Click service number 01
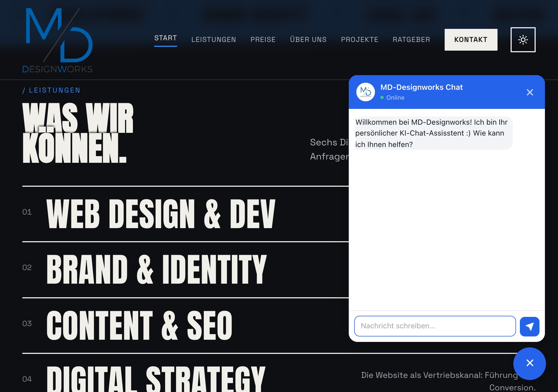The width and height of the screenshot is (558, 392). click(27, 212)
